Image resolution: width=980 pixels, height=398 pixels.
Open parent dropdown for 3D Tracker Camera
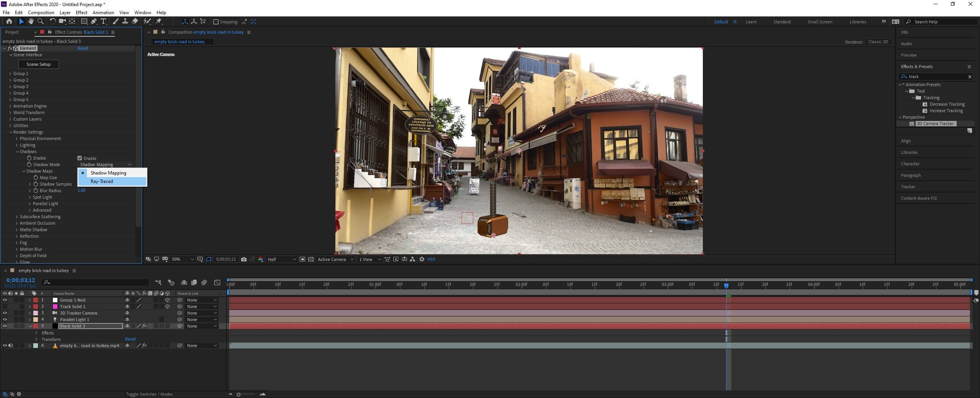point(201,313)
